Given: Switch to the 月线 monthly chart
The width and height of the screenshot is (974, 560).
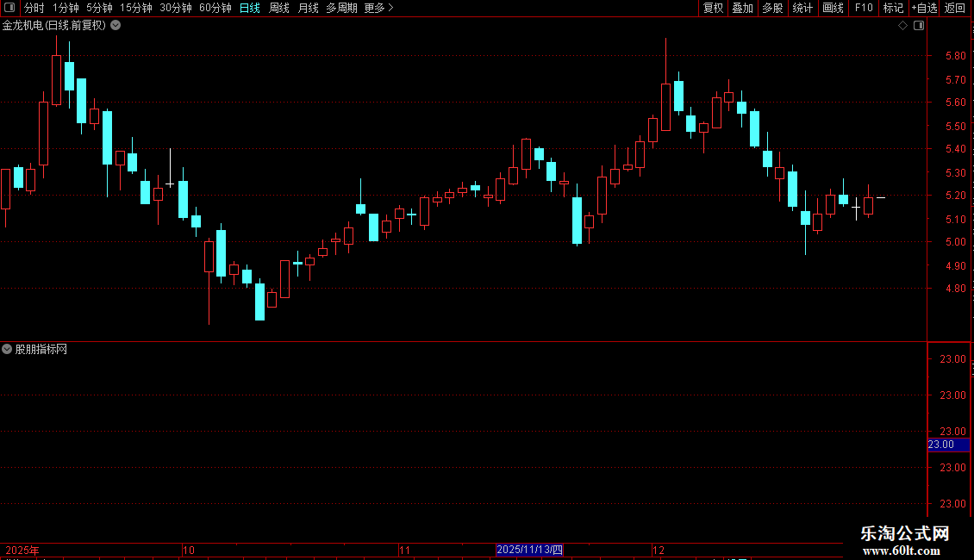Looking at the screenshot, I should click(308, 8).
